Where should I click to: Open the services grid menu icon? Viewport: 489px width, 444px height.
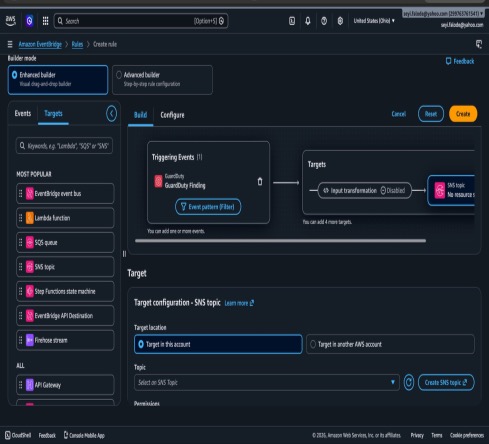click(46, 21)
